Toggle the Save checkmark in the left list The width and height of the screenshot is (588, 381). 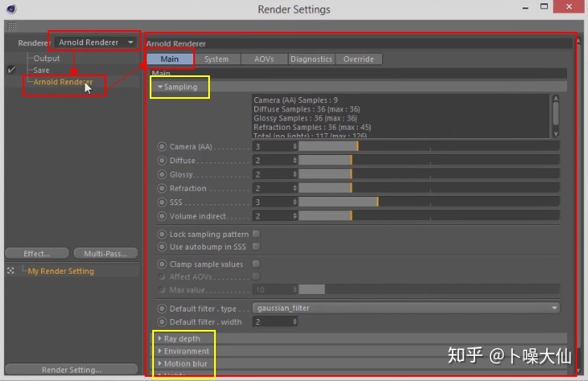pos(11,70)
